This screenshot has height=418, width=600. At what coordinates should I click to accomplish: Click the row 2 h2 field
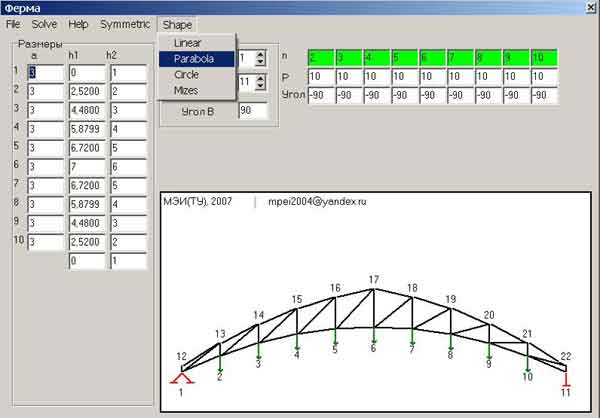click(129, 91)
